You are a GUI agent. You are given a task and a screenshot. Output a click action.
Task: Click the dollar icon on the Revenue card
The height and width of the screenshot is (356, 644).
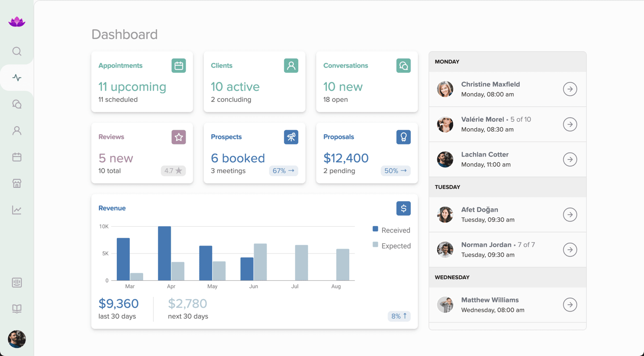click(403, 208)
